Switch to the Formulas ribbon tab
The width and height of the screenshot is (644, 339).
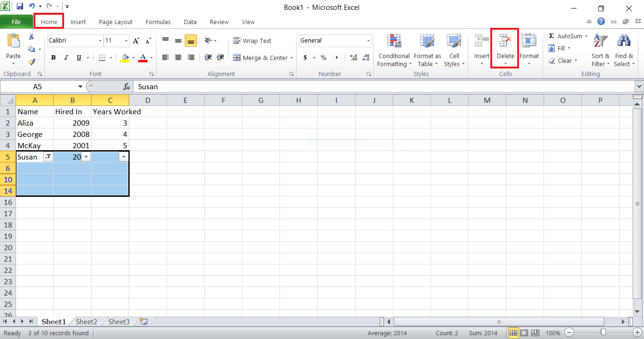[158, 22]
